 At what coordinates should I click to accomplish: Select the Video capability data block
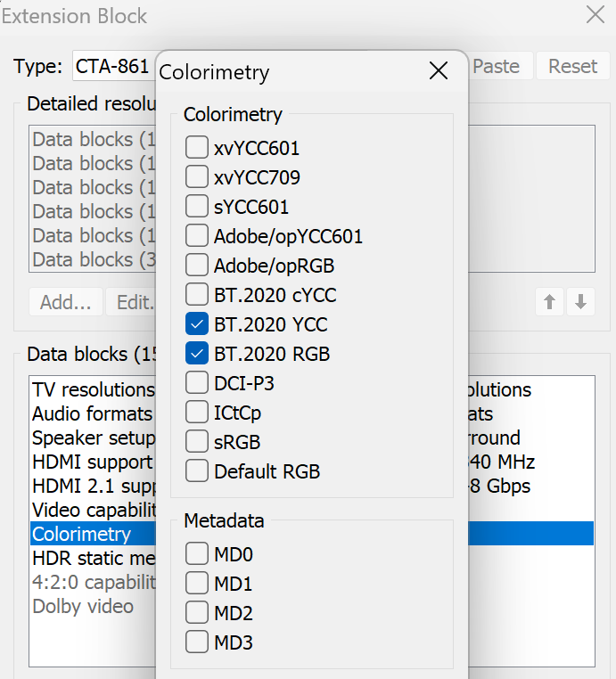93,511
